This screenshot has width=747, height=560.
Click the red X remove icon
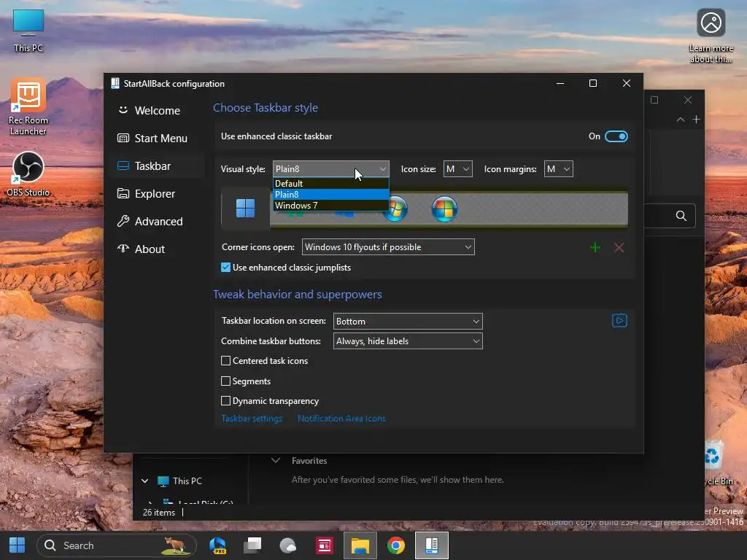point(619,248)
